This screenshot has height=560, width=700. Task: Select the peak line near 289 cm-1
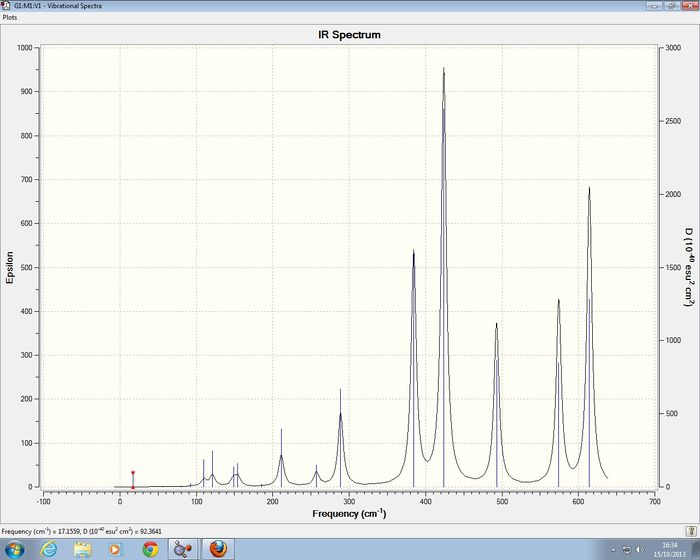point(341,438)
